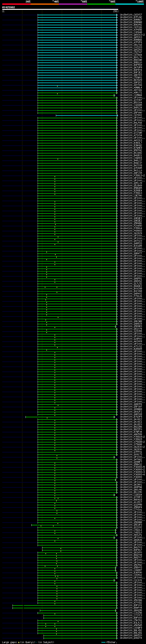Open UniRef100_Q67UP9 entry

(131, 67)
